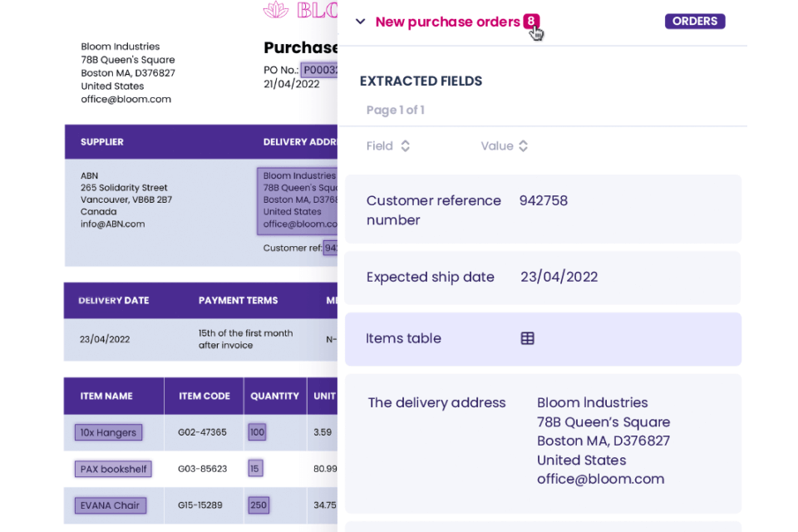798x532 pixels.
Task: Sort extracted fields by Field column
Action: (405, 146)
